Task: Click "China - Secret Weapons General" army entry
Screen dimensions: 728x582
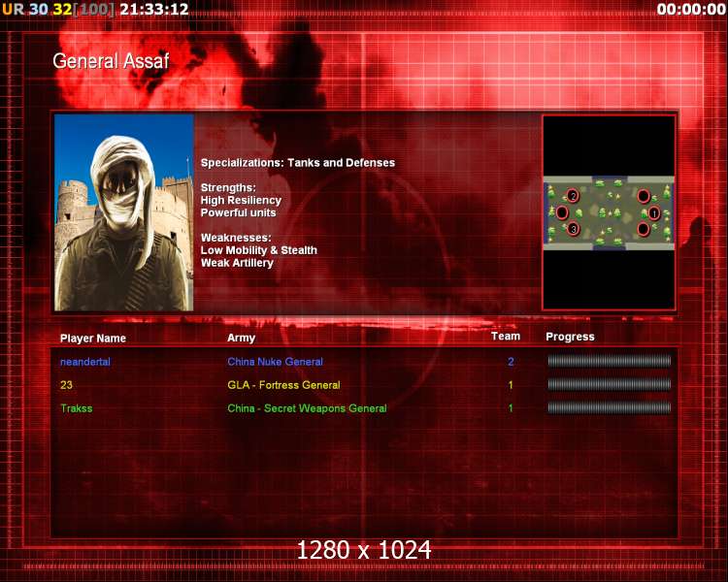Action: pyautogui.click(x=307, y=408)
